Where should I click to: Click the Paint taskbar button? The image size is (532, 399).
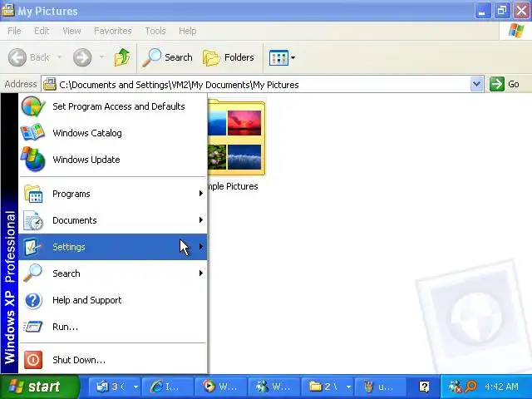click(x=381, y=387)
